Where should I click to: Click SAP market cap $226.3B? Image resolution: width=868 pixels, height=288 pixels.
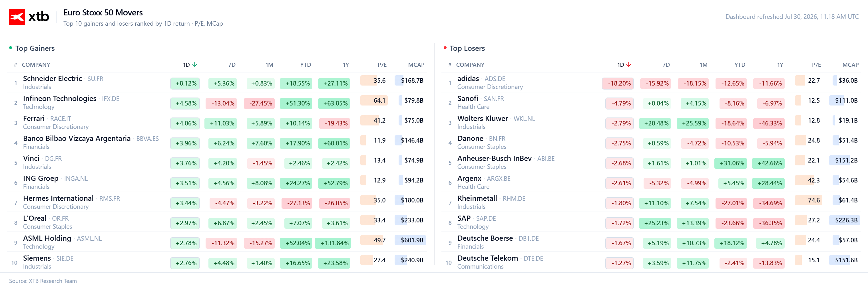[x=846, y=220]
